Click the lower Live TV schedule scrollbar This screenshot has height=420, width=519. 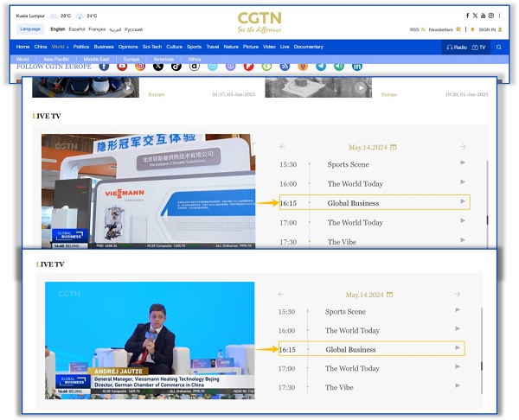tap(482, 366)
